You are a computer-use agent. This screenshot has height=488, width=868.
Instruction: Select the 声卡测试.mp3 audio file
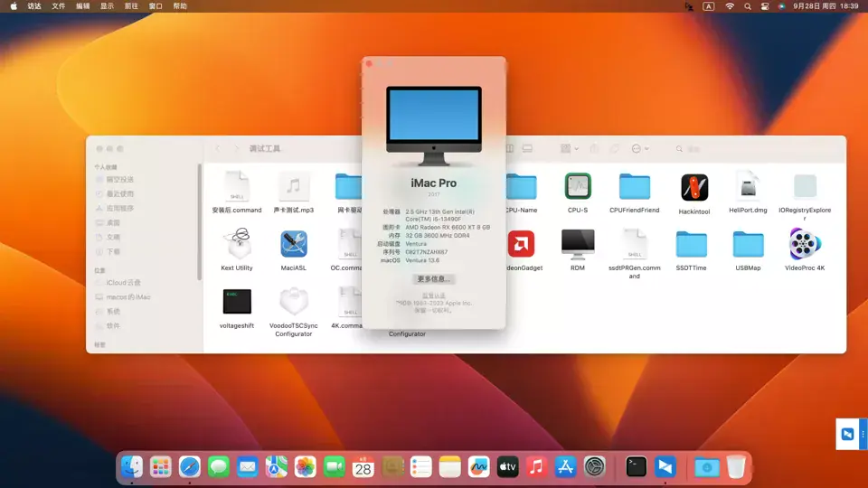(x=293, y=186)
